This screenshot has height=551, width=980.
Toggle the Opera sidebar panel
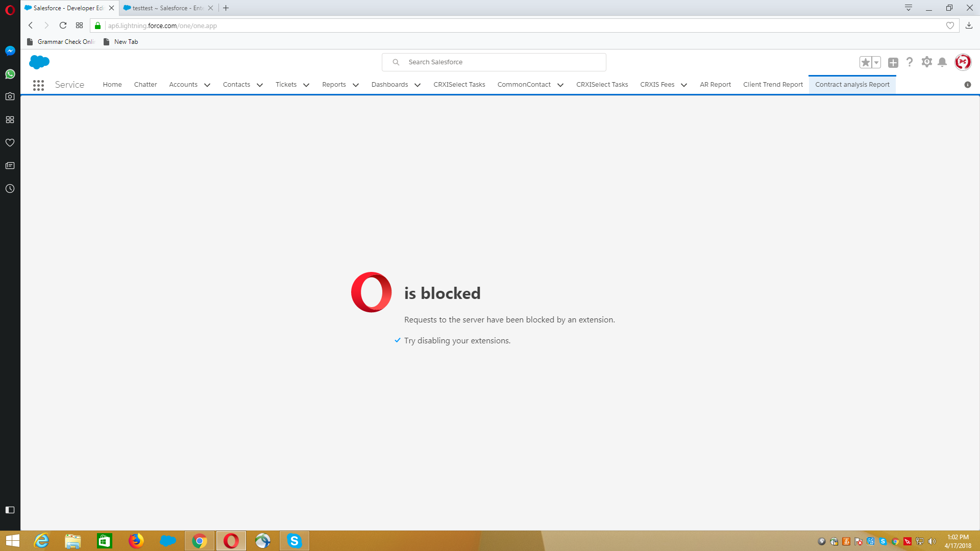10,510
